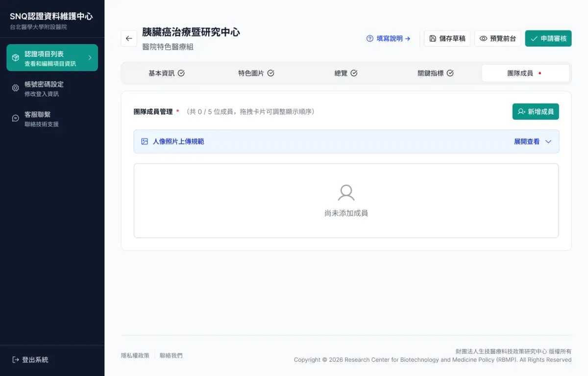
Task: Click the 聯絡我們 footer link
Action: 171,355
